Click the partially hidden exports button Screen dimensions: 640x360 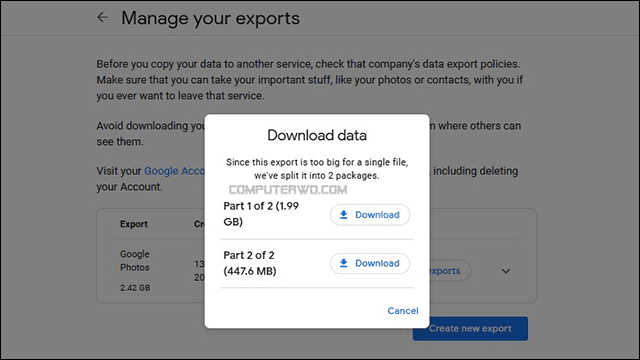450,271
